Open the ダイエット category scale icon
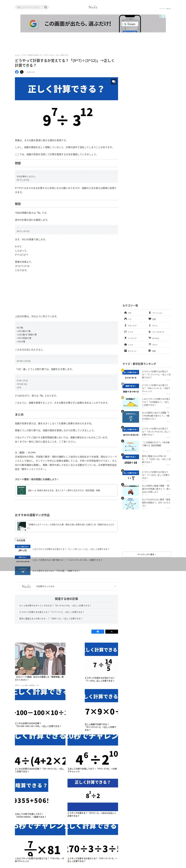The width and height of the screenshot is (186, 868). tap(126, 351)
